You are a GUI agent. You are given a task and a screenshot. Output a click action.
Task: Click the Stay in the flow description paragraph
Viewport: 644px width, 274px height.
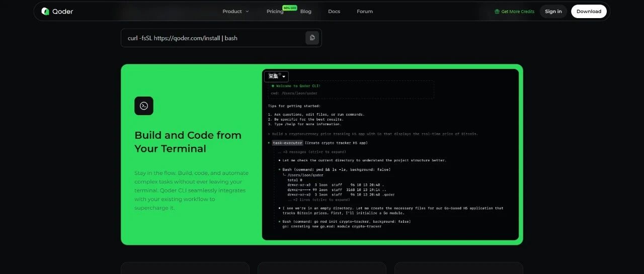tap(191, 190)
